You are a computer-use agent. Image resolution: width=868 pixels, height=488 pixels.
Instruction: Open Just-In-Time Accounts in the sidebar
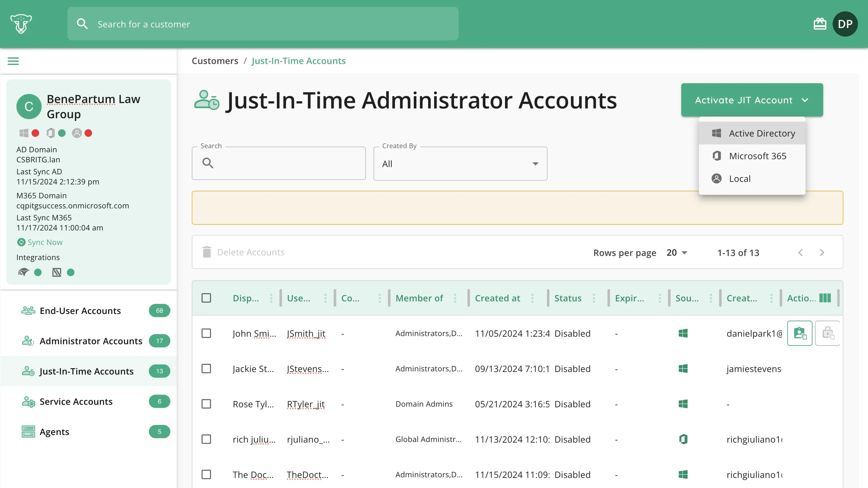click(x=89, y=371)
